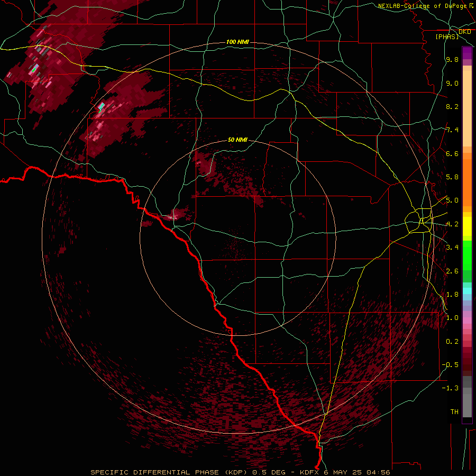Click the 100 NMI range ring label

[237, 42]
